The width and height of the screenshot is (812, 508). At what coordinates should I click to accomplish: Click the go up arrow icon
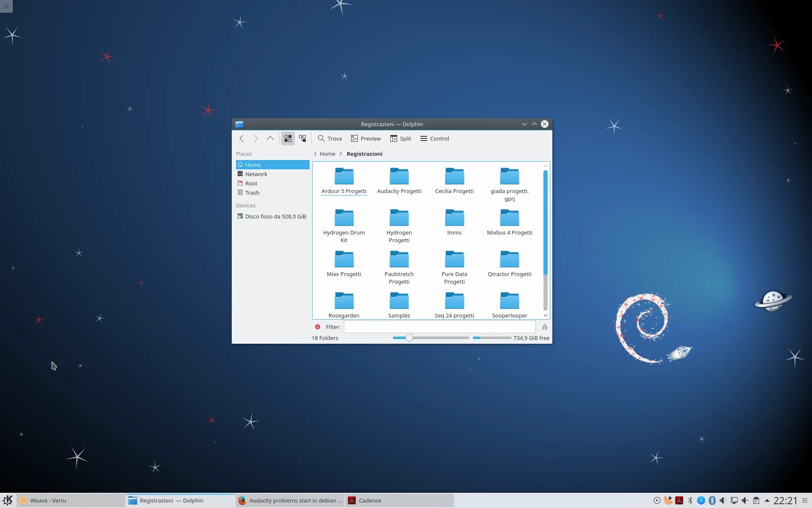pos(270,138)
